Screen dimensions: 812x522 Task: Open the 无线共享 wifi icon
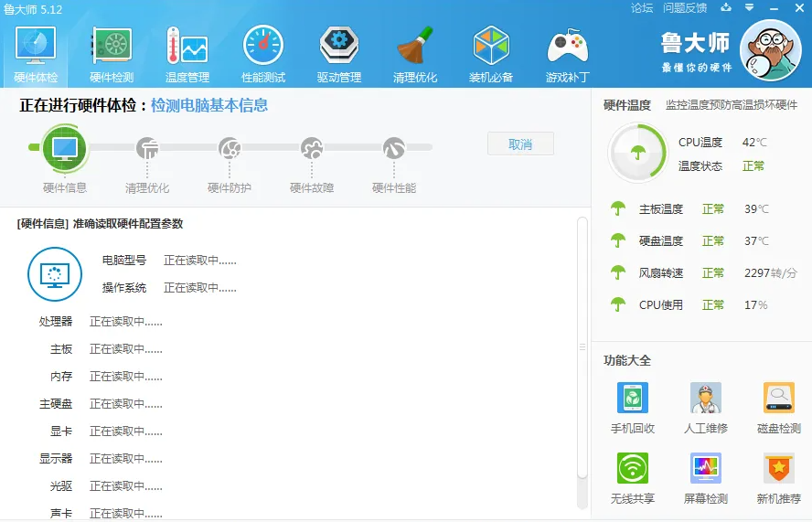633,468
